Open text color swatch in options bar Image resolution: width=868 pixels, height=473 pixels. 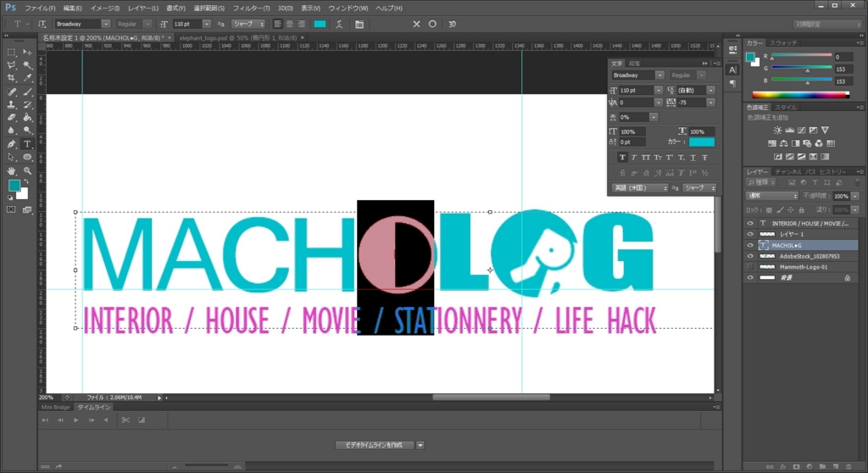click(x=320, y=25)
